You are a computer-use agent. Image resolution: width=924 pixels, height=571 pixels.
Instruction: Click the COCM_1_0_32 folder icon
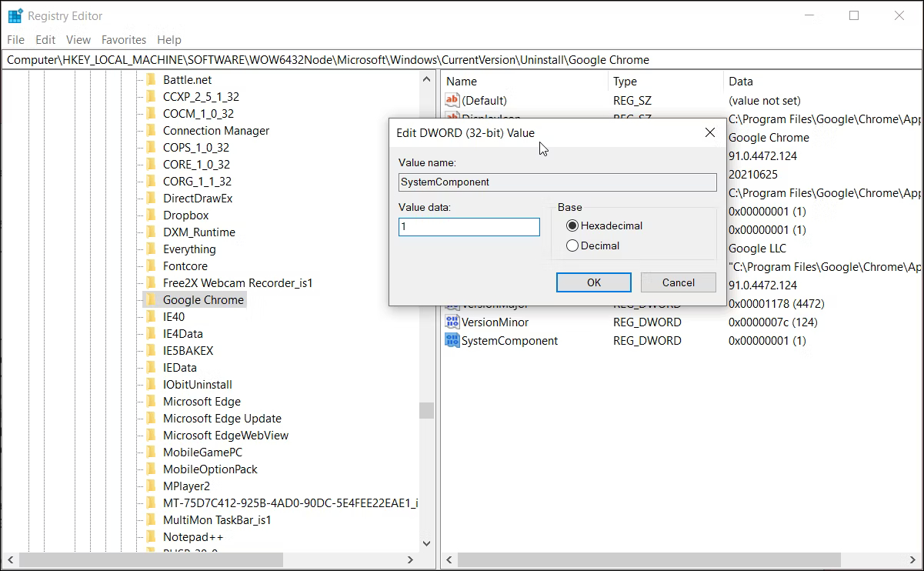151,113
